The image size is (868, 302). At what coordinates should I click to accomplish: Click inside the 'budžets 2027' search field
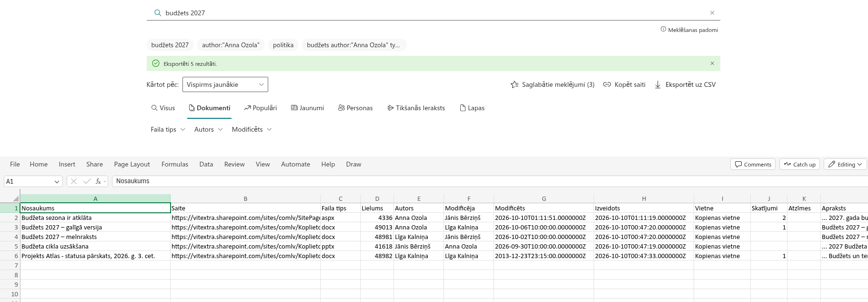point(434,13)
